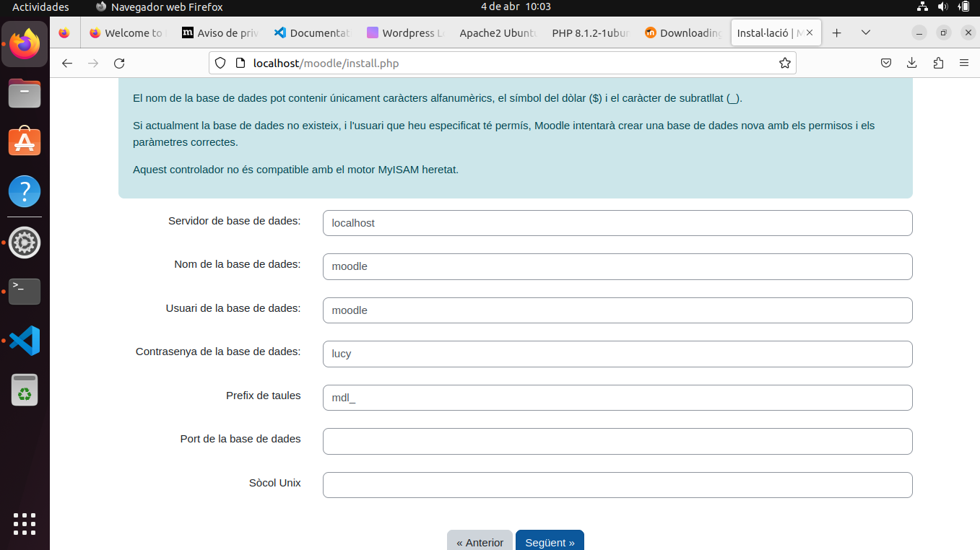Launch Visual Studio Code from the dock
This screenshot has width=980, height=550.
[x=24, y=340]
